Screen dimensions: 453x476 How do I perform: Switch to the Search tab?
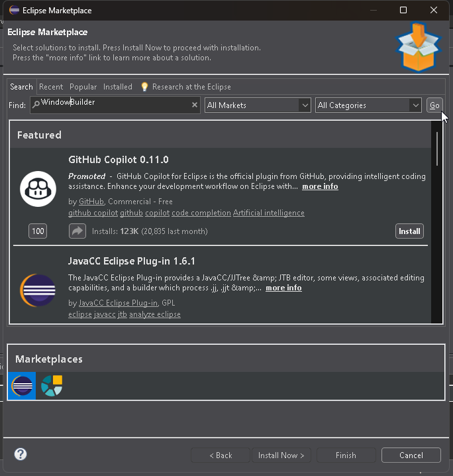tap(22, 87)
